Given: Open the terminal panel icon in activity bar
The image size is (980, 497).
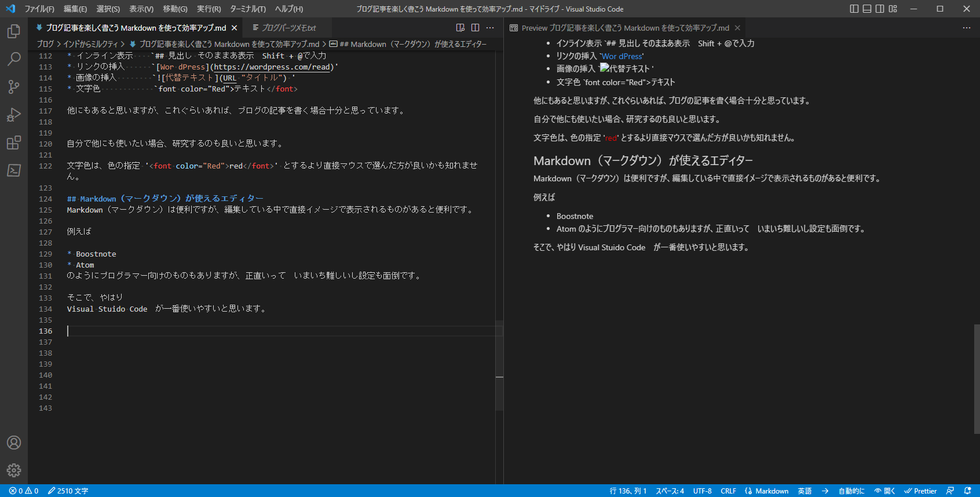Looking at the screenshot, I should click(14, 170).
